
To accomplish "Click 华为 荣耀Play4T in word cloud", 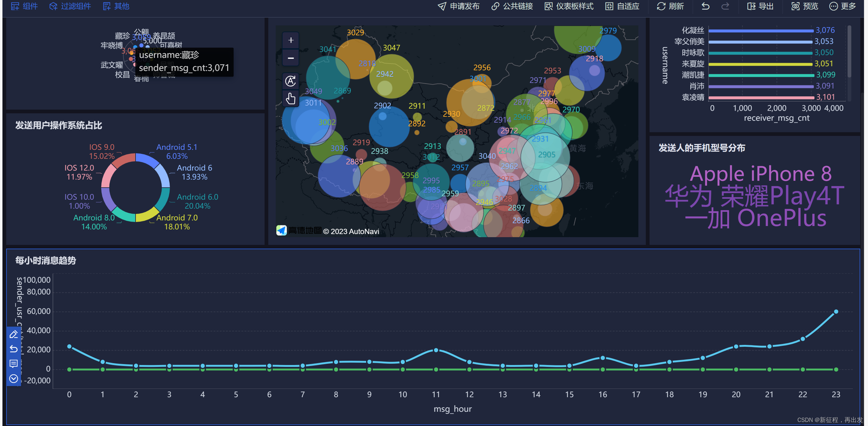I will pos(754,196).
